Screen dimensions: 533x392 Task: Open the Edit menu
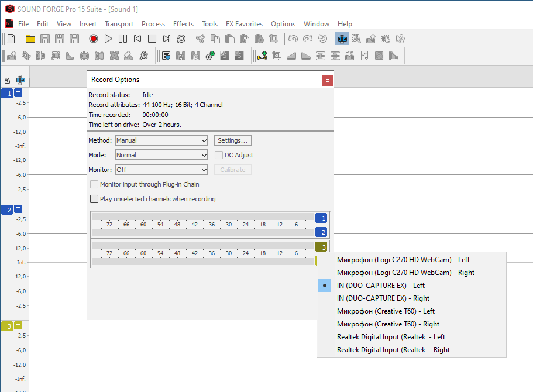pos(43,24)
